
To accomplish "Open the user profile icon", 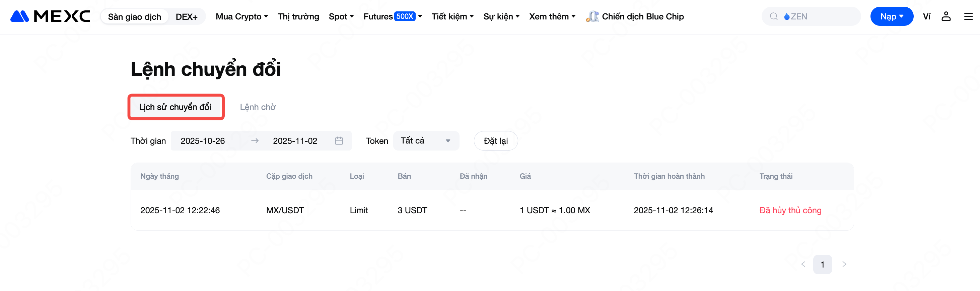I will point(946,16).
